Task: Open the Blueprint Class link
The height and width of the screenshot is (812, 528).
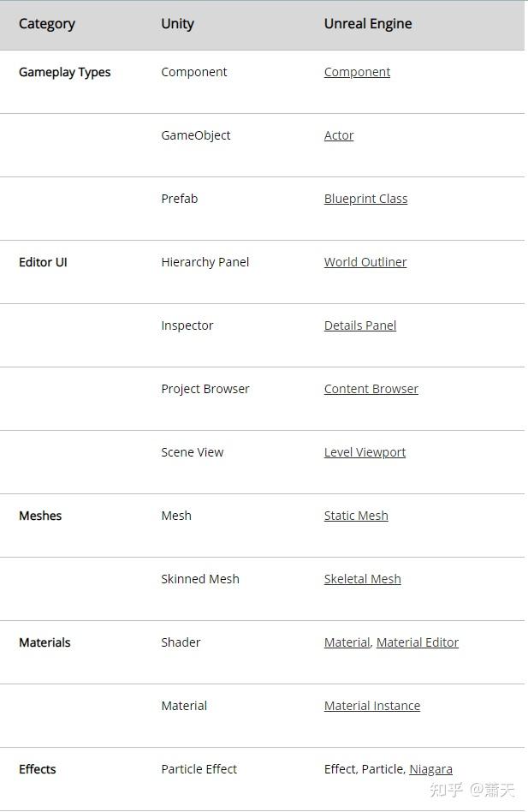Action: pyautogui.click(x=365, y=199)
